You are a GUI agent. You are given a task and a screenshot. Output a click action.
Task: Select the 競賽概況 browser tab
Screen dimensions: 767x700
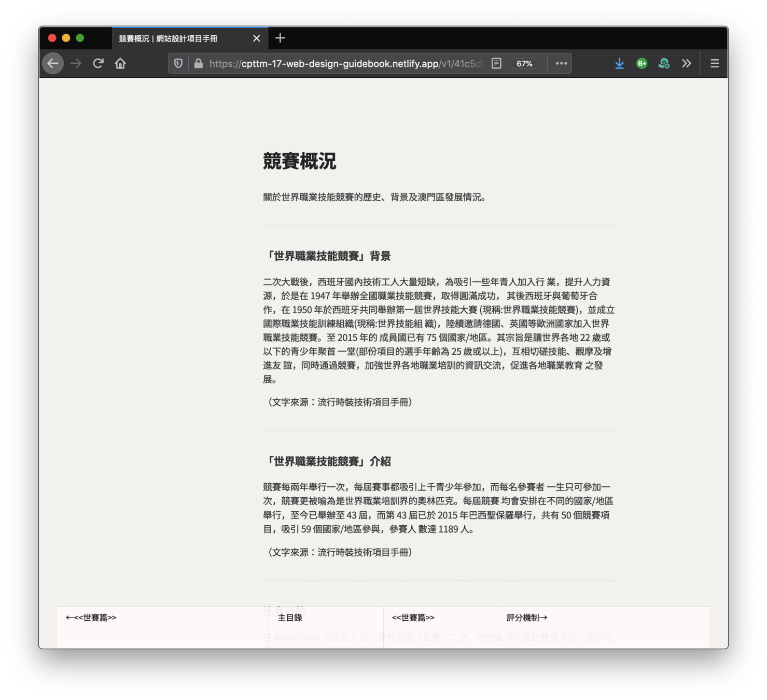[190, 38]
